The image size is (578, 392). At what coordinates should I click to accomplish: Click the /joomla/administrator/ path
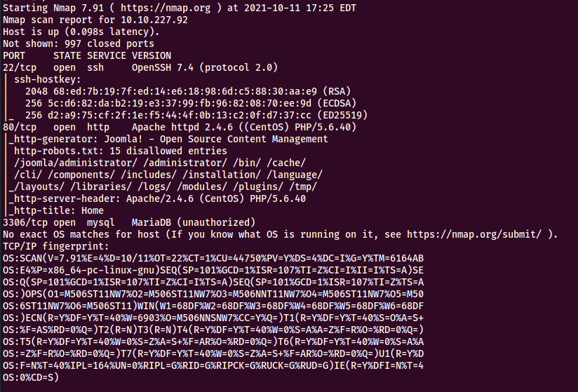click(x=75, y=163)
